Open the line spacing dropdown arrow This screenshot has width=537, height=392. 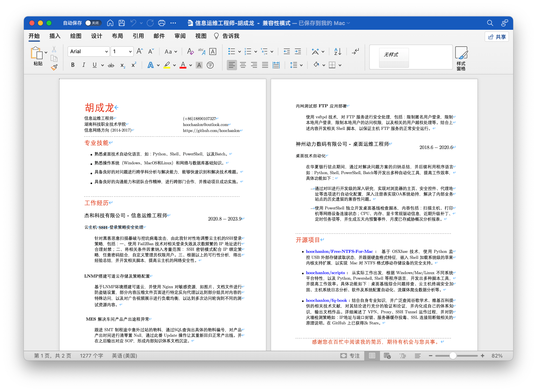pos(301,65)
